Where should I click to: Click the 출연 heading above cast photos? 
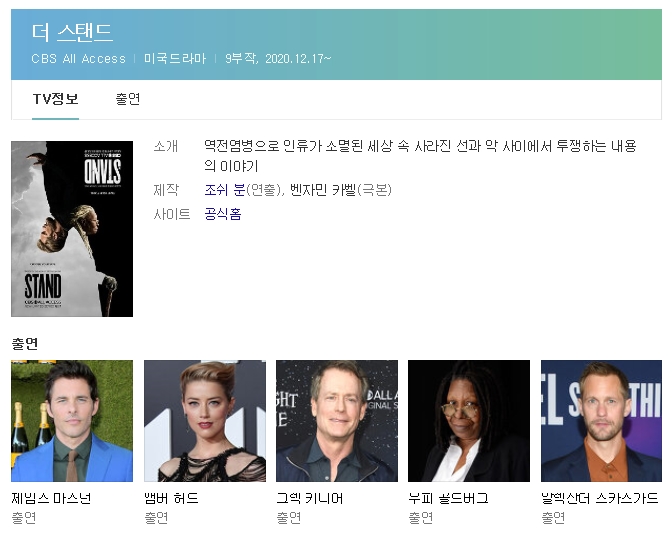tap(25, 343)
